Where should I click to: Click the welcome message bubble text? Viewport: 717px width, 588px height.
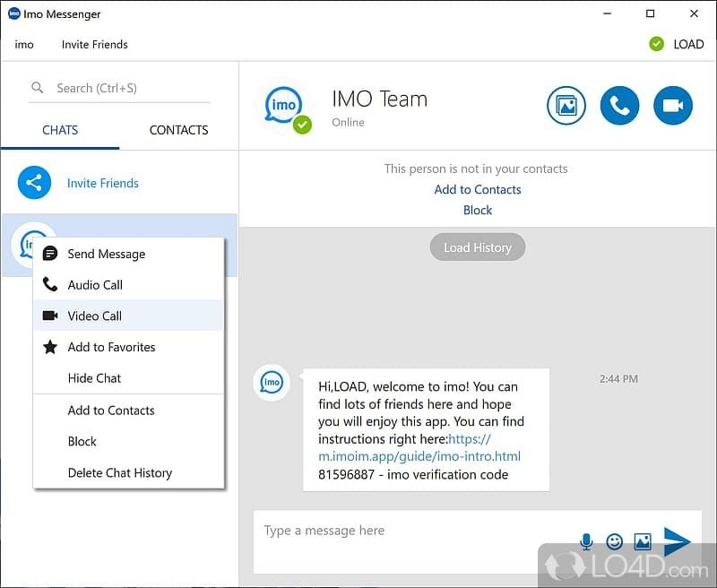[x=426, y=430]
